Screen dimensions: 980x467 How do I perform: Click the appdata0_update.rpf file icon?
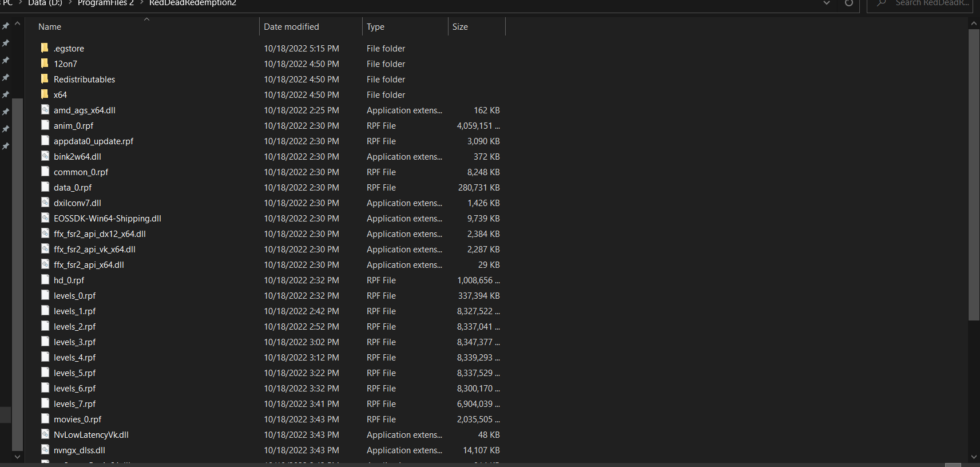tap(45, 141)
